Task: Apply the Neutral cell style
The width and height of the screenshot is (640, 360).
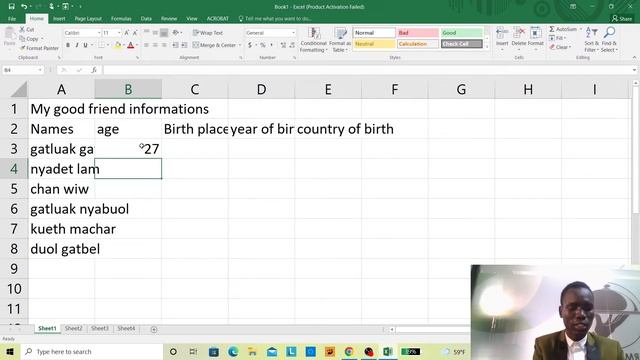Action: click(x=374, y=44)
